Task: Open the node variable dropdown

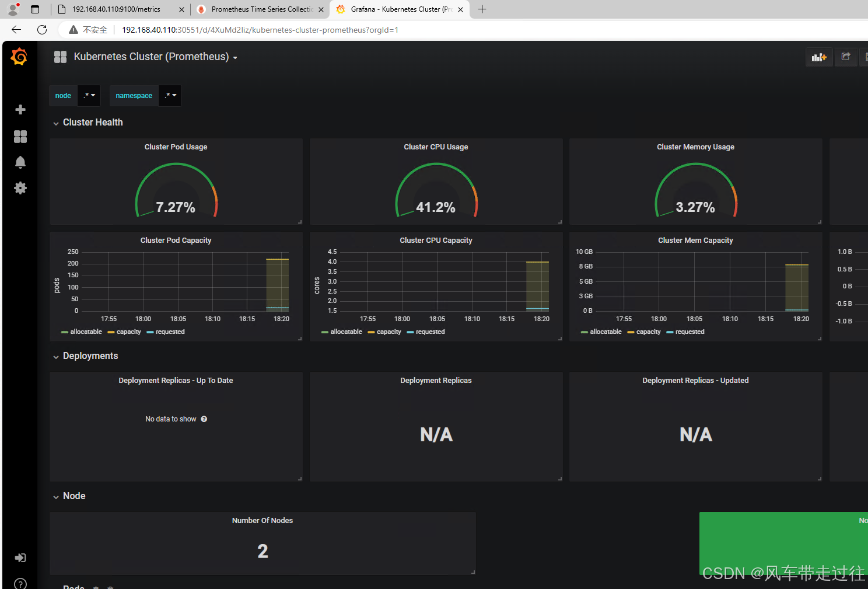Action: click(x=89, y=96)
